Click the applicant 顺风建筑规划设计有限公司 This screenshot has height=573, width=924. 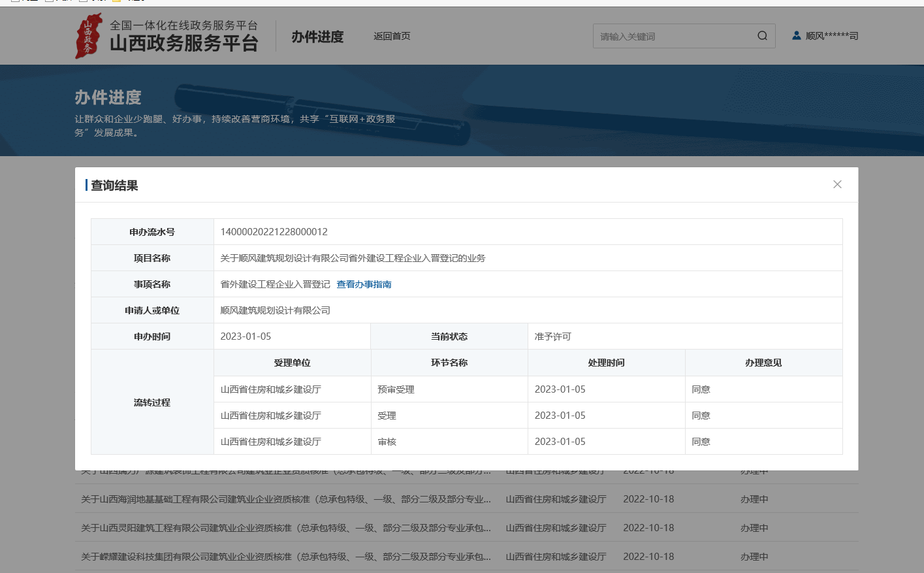point(275,310)
